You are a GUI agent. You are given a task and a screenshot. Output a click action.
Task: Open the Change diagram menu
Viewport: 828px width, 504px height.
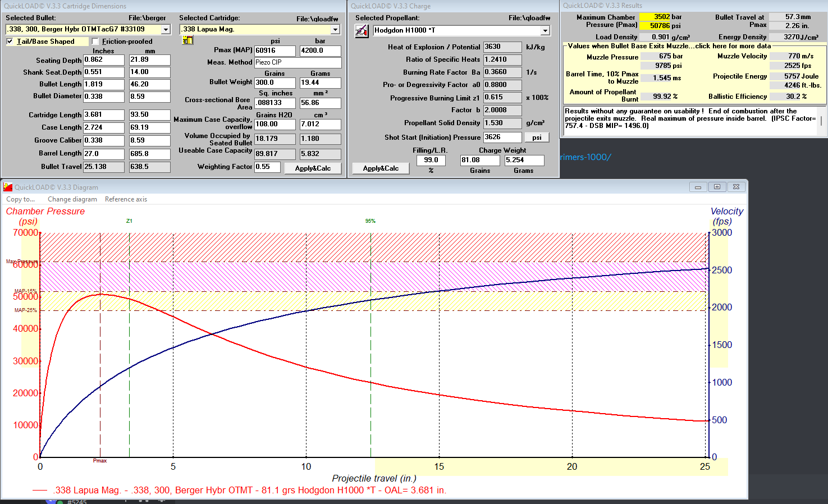point(72,199)
